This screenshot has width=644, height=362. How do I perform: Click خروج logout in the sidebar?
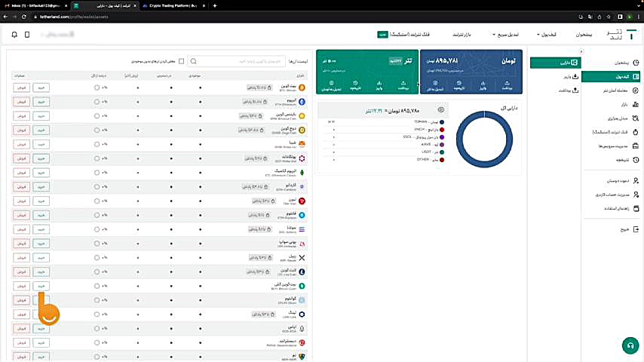629,229
